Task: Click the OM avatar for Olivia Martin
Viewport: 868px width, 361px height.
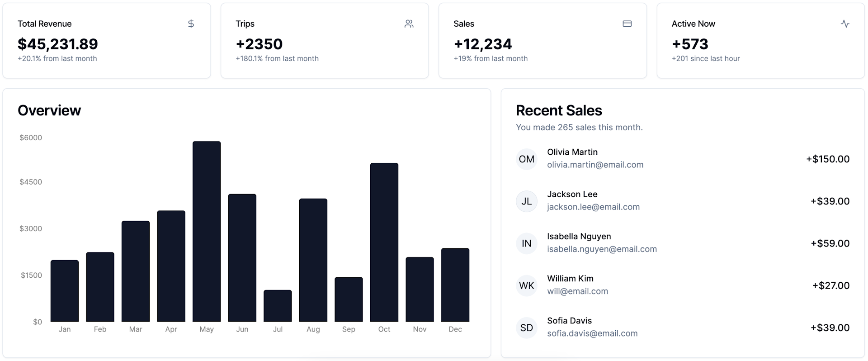Action: [x=527, y=159]
